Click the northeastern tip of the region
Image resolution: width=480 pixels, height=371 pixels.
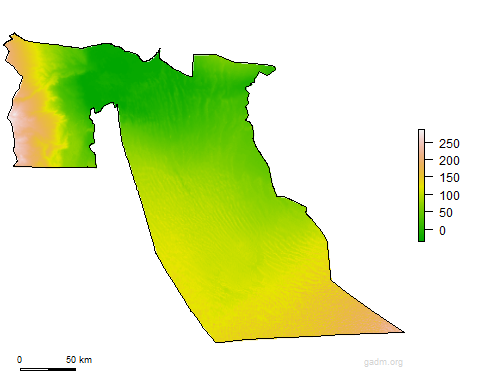(x=273, y=69)
